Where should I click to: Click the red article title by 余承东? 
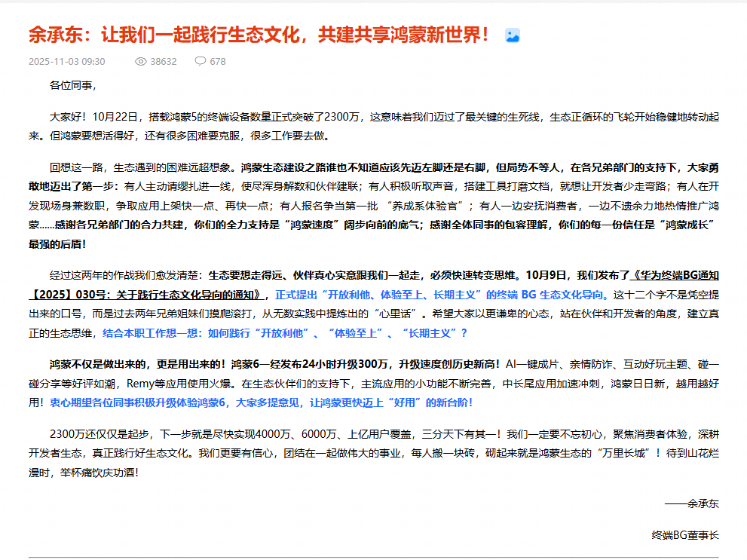[x=259, y=35]
